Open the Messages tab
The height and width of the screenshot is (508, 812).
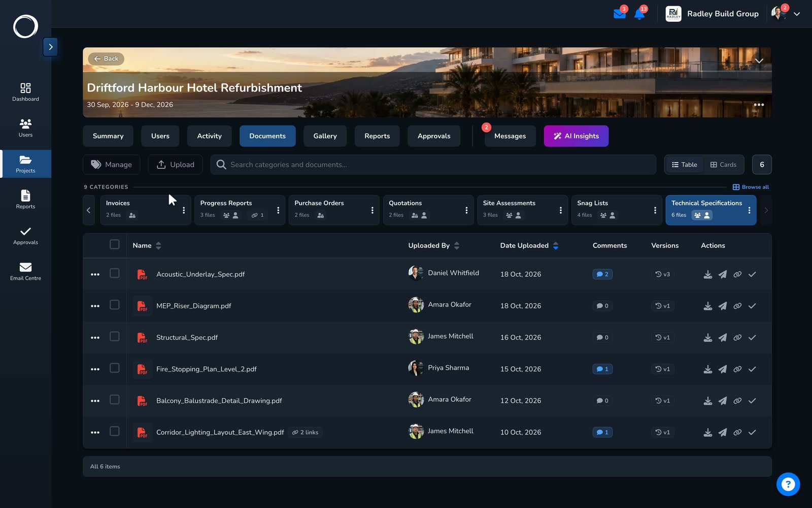tap(510, 136)
